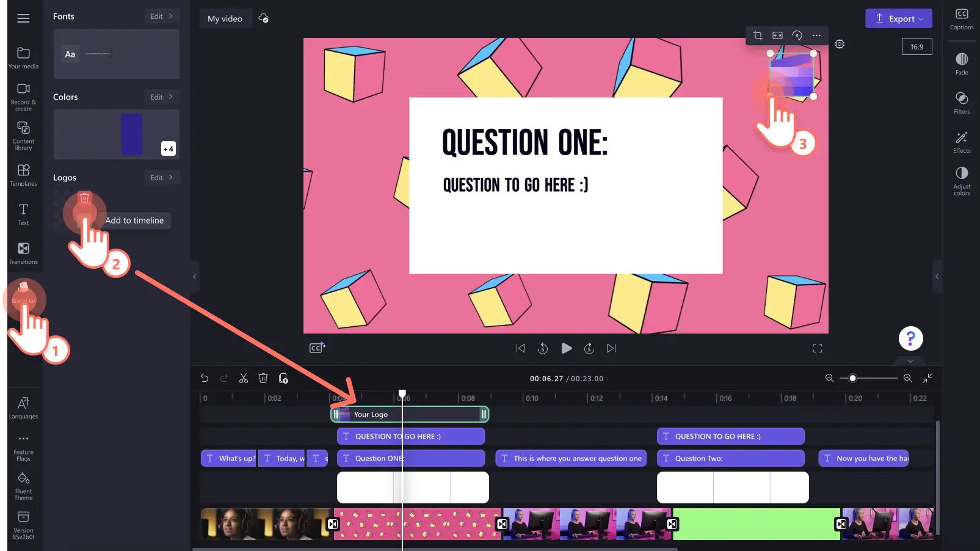Click the Fit option in floating toolbar
Screen dimensions: 980x551
pyautogui.click(x=777, y=35)
